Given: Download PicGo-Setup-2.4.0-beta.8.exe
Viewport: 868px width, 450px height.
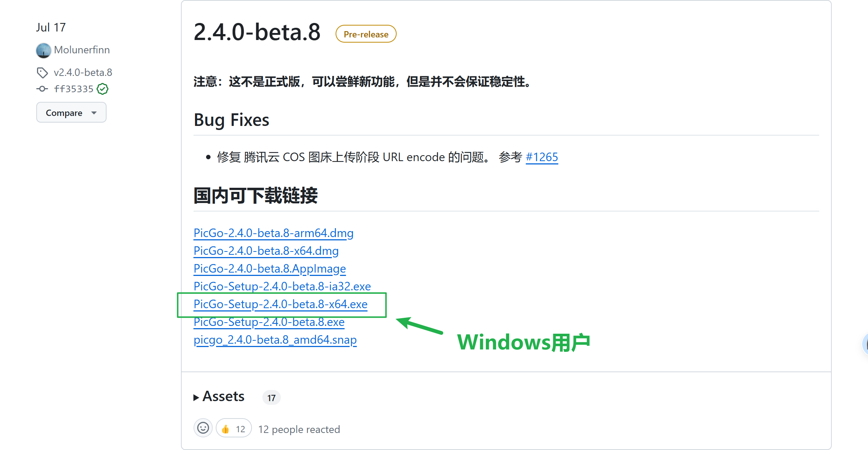Looking at the screenshot, I should tap(269, 322).
